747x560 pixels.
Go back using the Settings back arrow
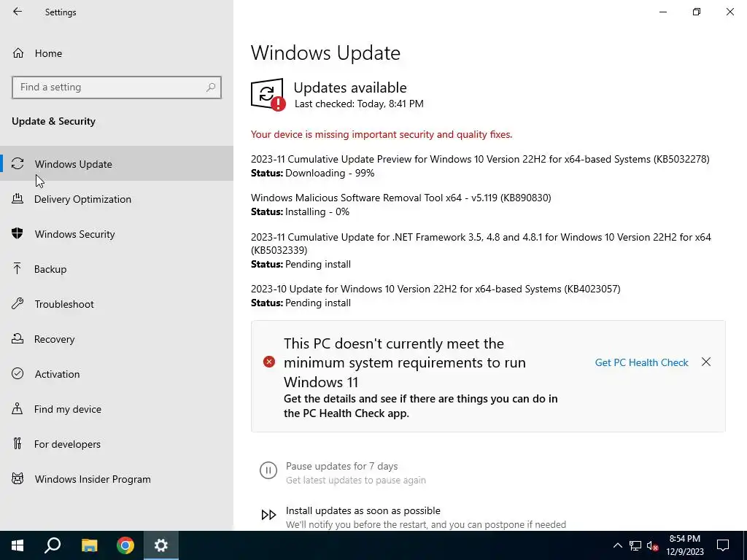18,12
